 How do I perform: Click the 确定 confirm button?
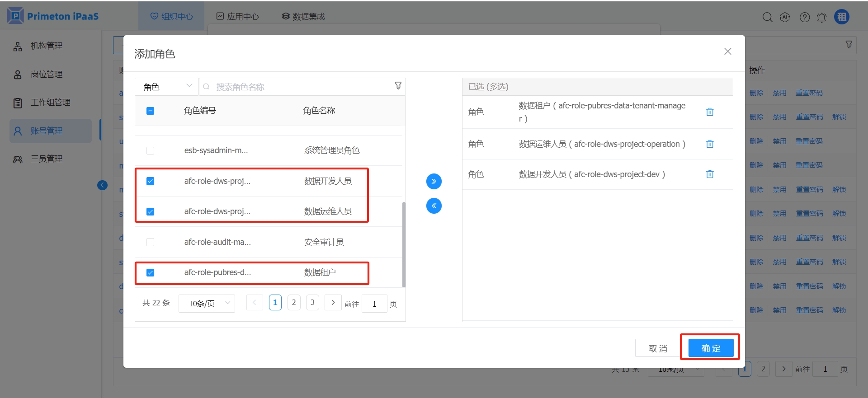coord(710,348)
